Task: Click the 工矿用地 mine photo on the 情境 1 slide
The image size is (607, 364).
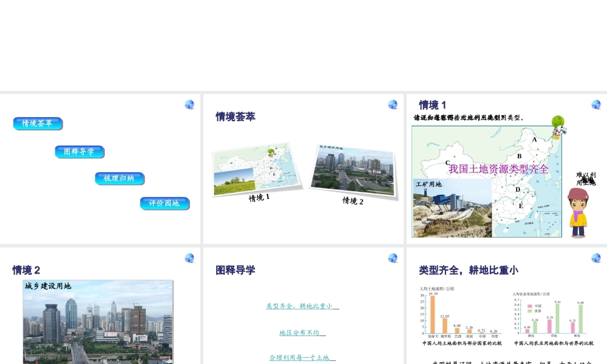Action: (452, 208)
